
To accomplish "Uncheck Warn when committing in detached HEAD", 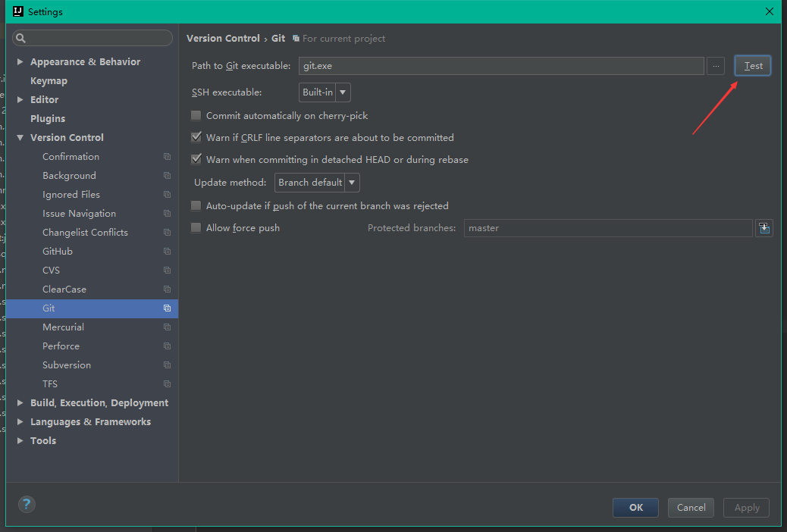I will coord(196,160).
